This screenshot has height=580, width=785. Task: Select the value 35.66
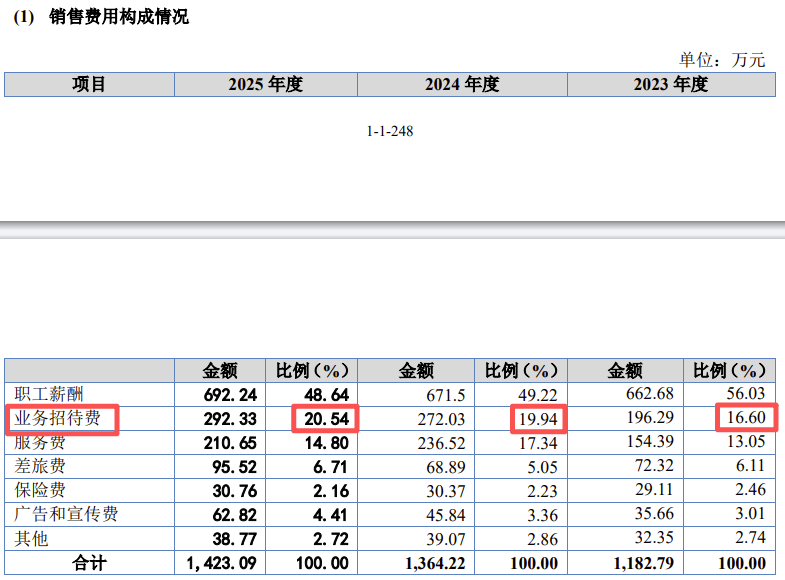point(654,513)
